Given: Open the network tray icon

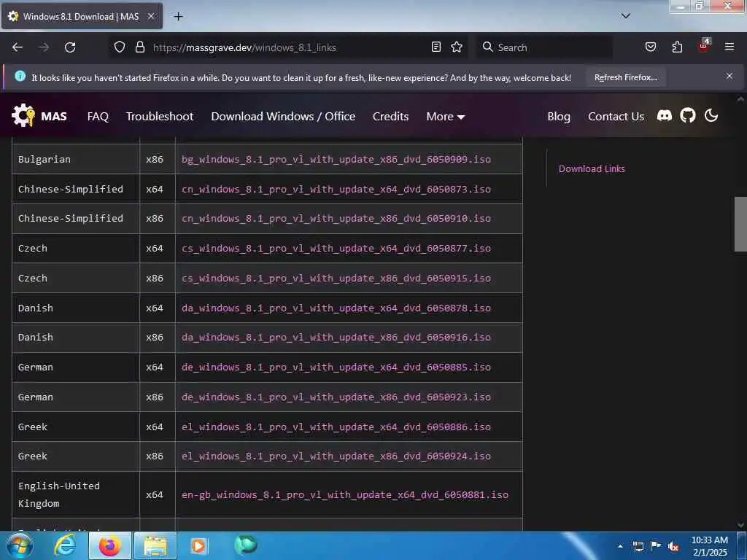Looking at the screenshot, I should [x=638, y=546].
